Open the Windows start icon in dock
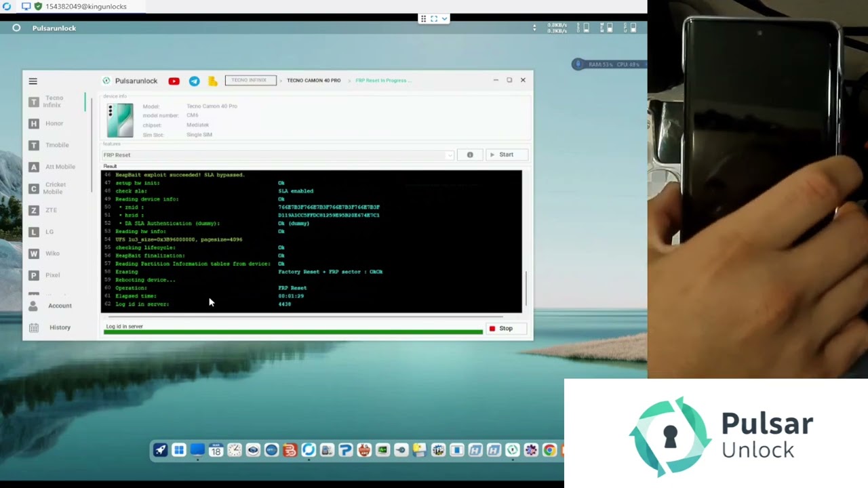Screen dimensions: 868x488 178,450
